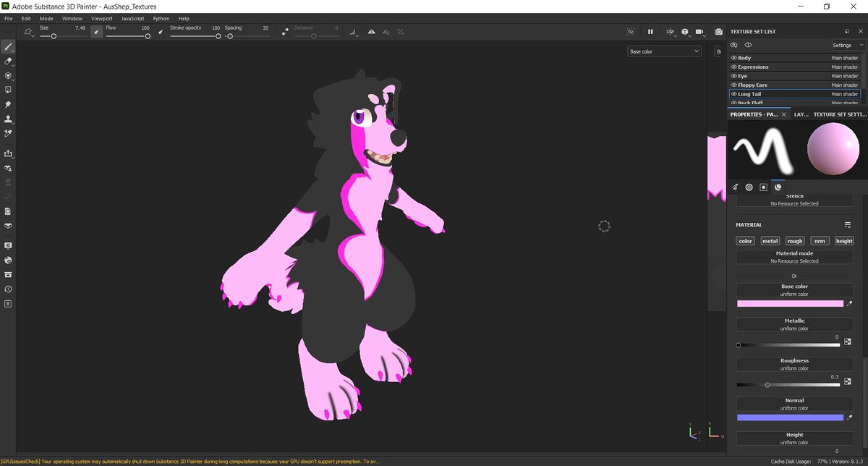Image resolution: width=868 pixels, height=466 pixels.
Task: Switch to the Layers tab
Action: 801,114
